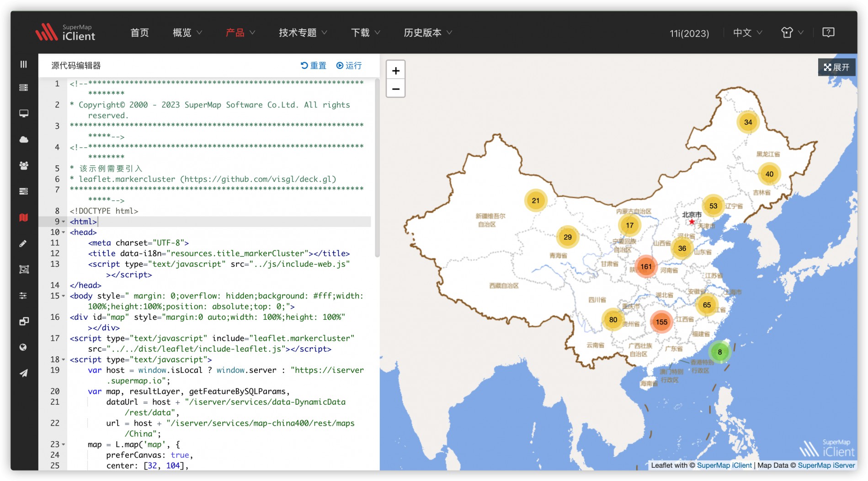Fold the script block at line 18

pyautogui.click(x=64, y=359)
